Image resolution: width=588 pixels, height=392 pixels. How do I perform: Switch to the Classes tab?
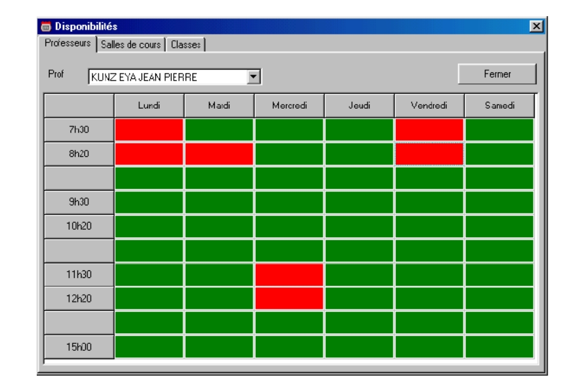point(186,45)
